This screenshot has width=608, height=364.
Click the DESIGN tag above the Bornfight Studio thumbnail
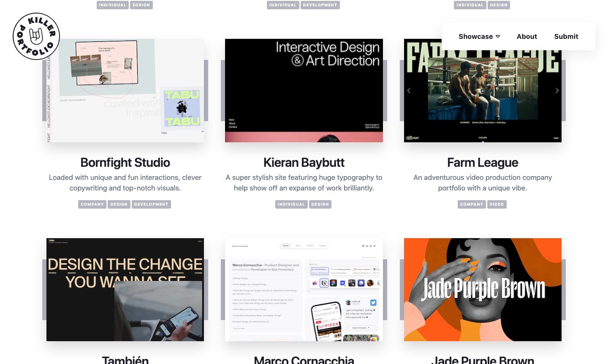coord(141,5)
